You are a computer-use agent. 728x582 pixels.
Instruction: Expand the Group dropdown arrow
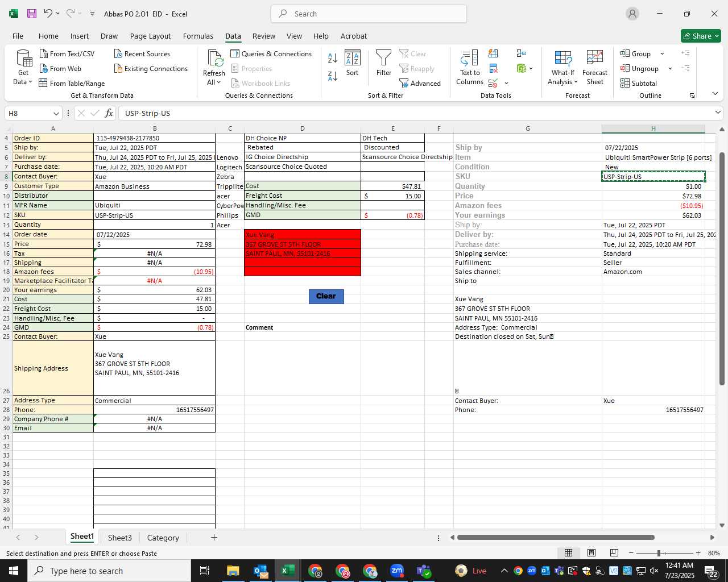[662, 53]
